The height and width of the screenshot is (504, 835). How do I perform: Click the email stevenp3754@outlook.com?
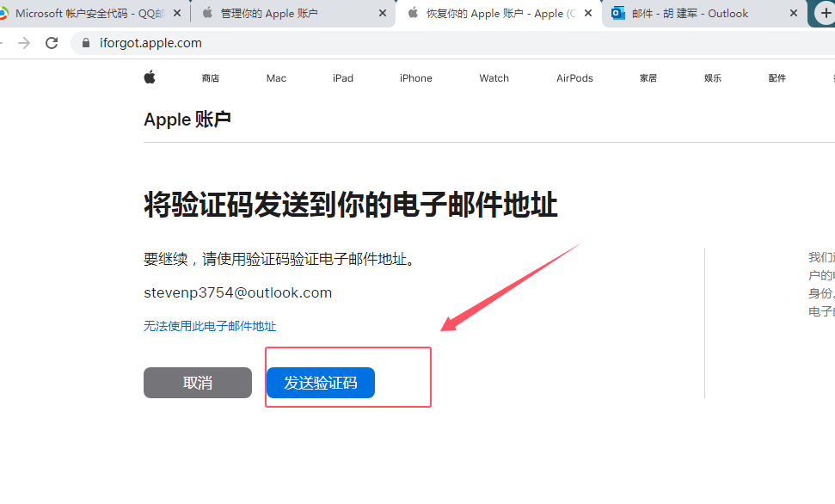[237, 292]
